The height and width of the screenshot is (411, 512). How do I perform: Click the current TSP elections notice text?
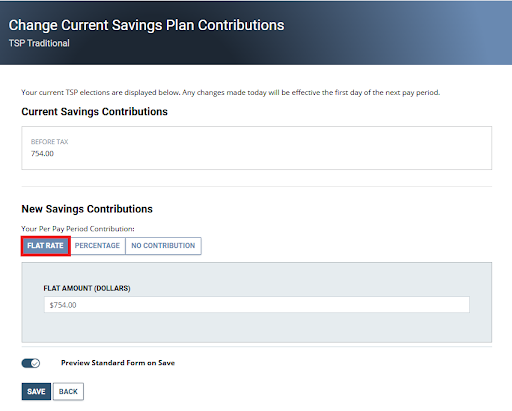(x=231, y=92)
